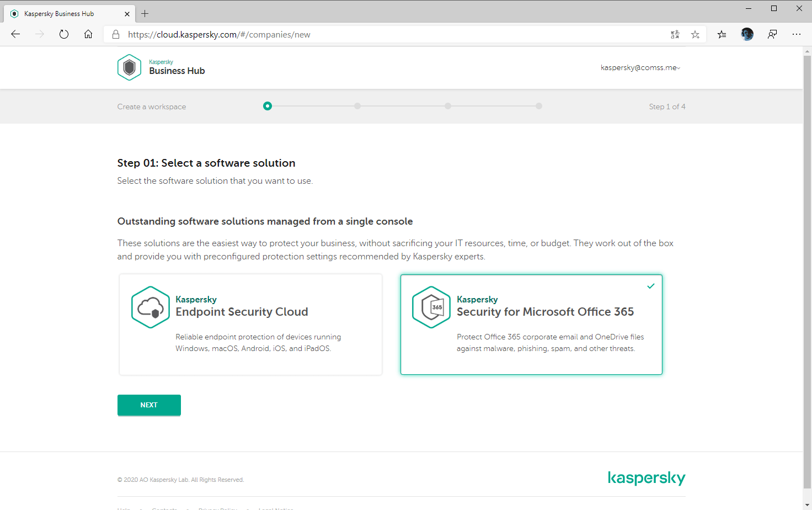Deselect the Security for Microsoft Office 365 card
The image size is (812, 510).
pos(531,325)
